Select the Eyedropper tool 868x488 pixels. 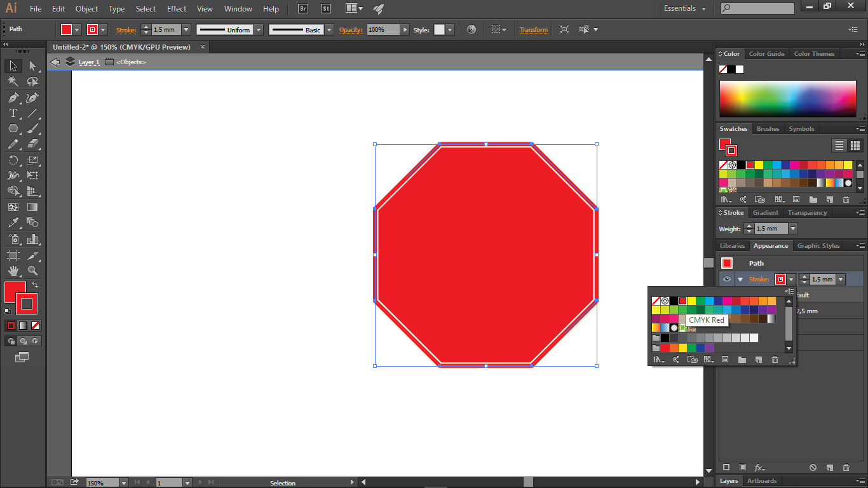pyautogui.click(x=13, y=222)
